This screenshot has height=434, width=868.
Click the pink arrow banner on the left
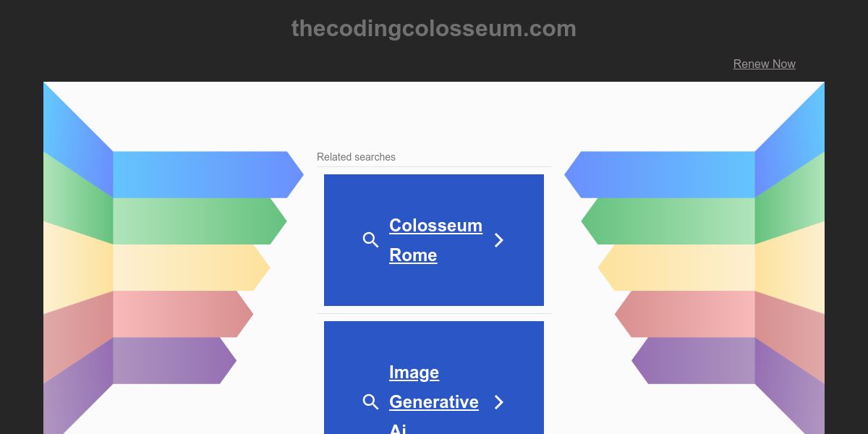[x=183, y=314]
